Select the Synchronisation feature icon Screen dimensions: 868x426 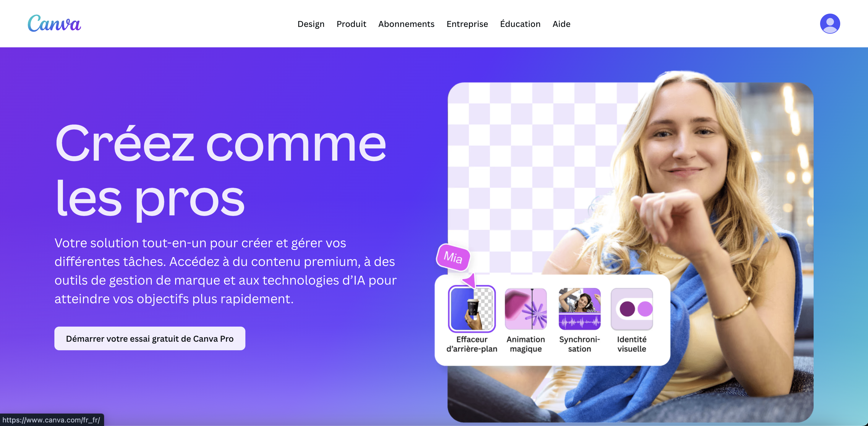(579, 309)
